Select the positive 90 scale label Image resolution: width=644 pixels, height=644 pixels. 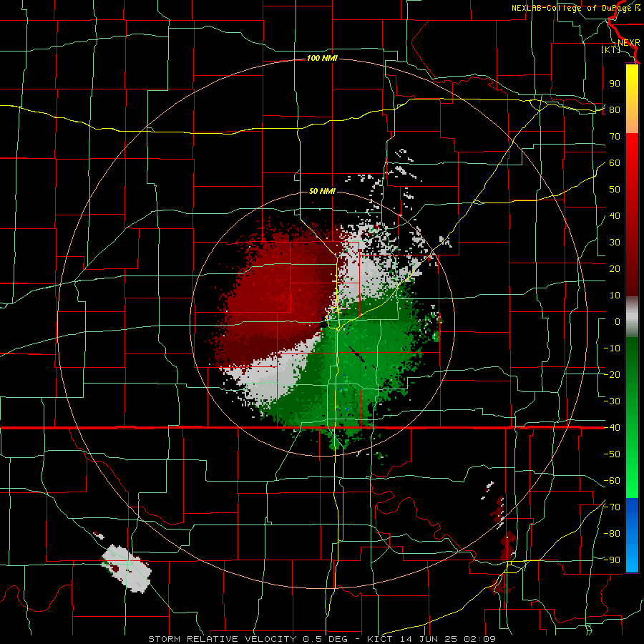[x=615, y=84]
